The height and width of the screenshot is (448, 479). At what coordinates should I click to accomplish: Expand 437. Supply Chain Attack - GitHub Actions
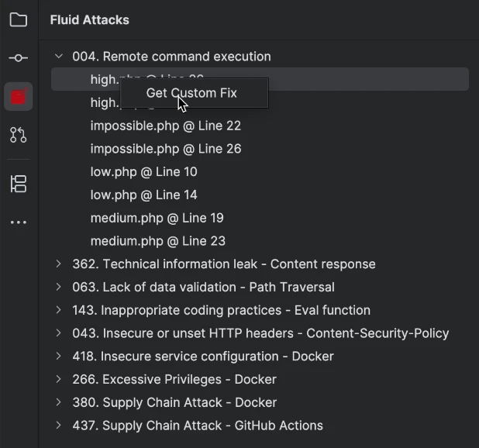tap(59, 426)
